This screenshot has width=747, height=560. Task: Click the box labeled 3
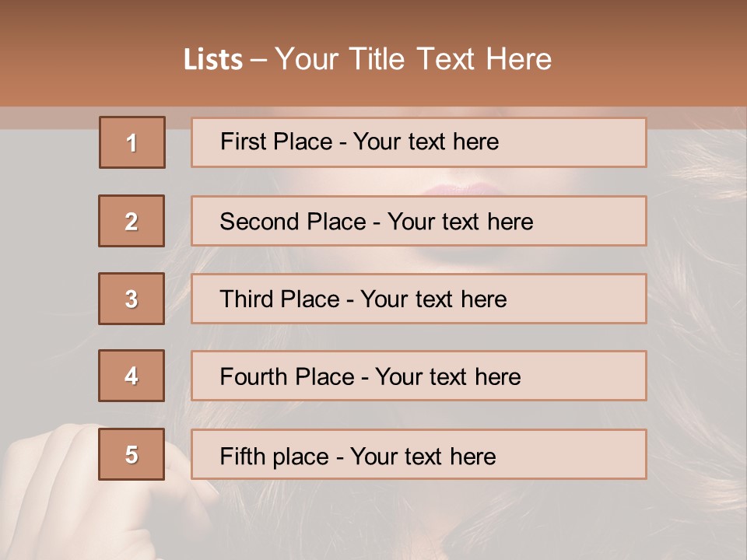coord(132,299)
